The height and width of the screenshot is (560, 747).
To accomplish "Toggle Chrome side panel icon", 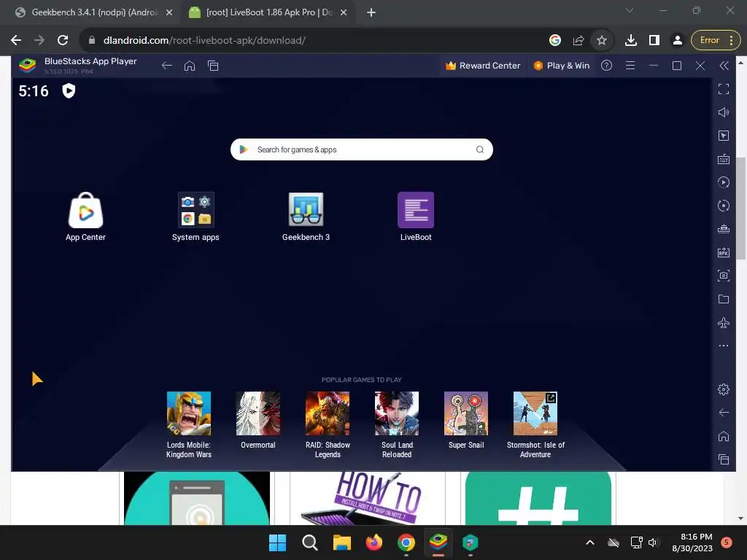I will [654, 41].
